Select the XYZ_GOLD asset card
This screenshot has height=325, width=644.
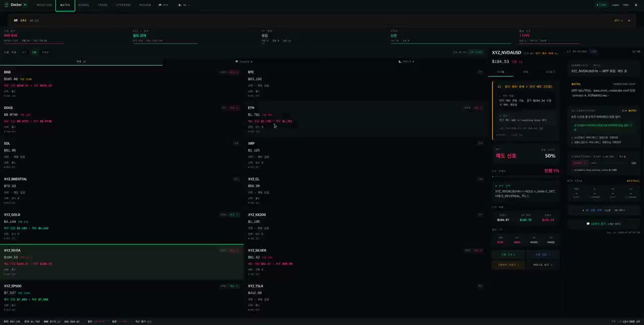click(122, 226)
